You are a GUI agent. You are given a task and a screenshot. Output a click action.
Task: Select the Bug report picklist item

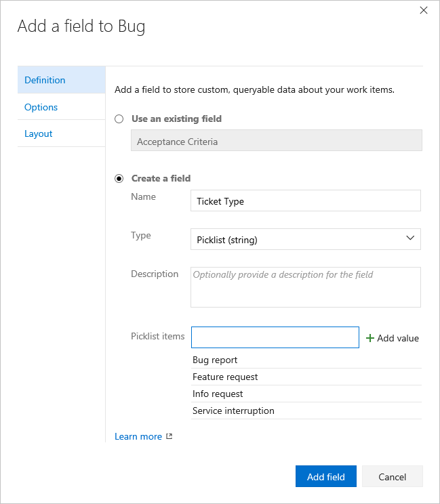coord(216,360)
